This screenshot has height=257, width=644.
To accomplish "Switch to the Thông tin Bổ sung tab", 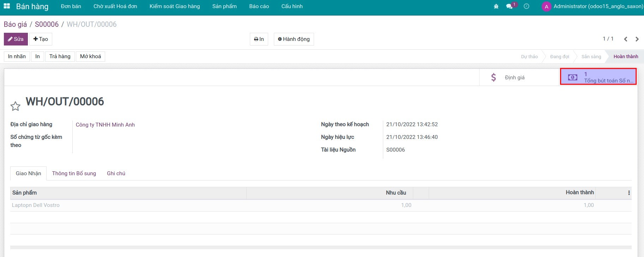I will click(74, 173).
